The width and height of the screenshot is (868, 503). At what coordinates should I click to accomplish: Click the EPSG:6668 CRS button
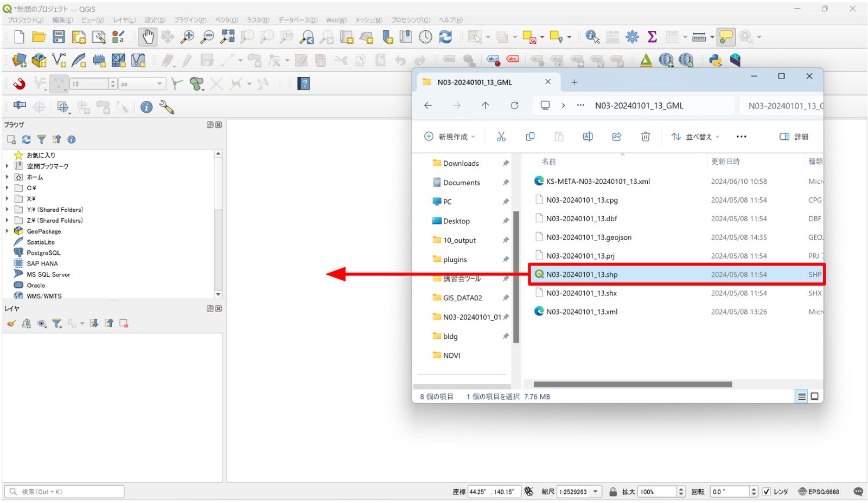[x=819, y=492]
